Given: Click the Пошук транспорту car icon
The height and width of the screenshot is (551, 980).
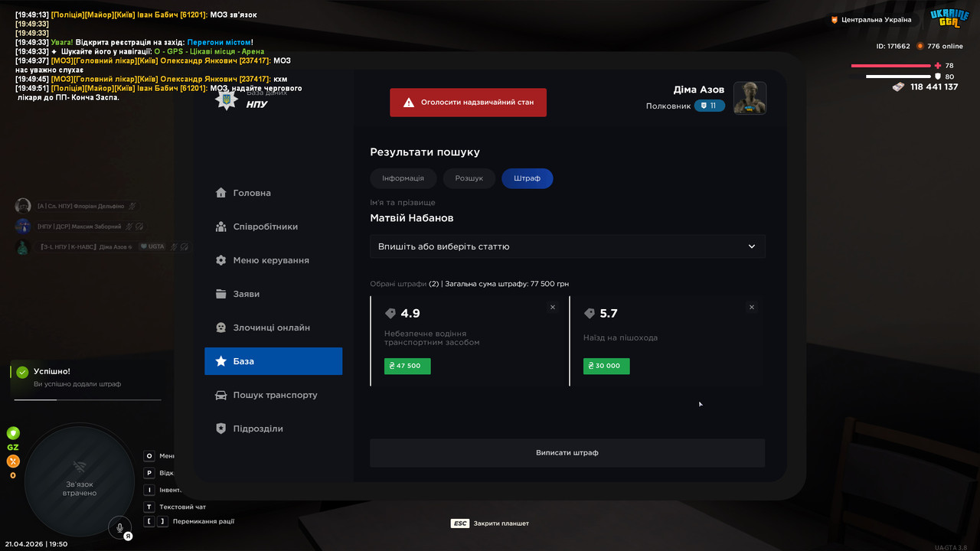Looking at the screenshot, I should point(221,395).
